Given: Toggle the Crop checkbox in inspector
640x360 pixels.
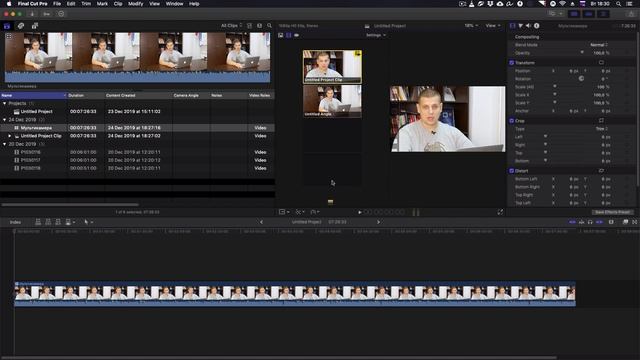Looking at the screenshot, I should coord(511,121).
